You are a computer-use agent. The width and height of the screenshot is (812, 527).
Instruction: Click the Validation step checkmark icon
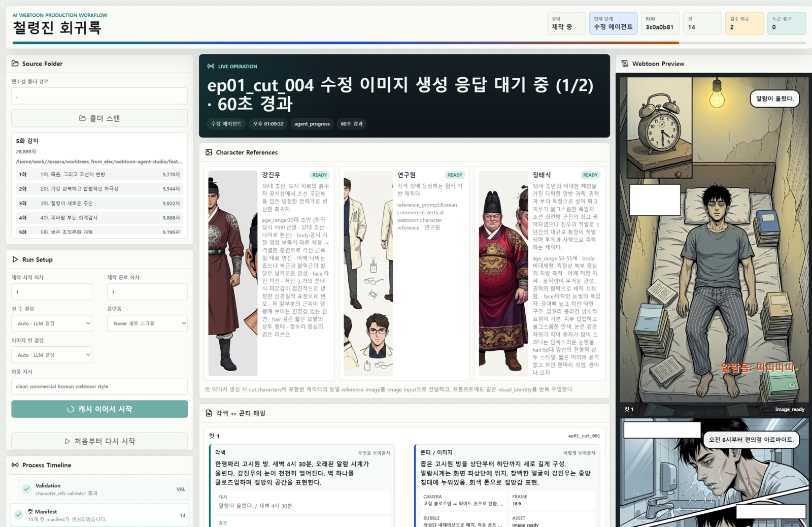(x=26, y=489)
